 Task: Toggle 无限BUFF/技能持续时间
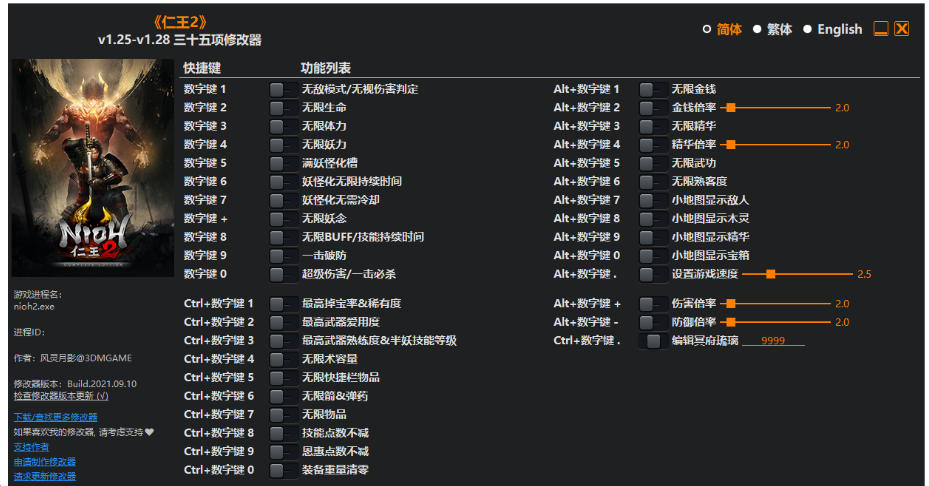tap(283, 237)
